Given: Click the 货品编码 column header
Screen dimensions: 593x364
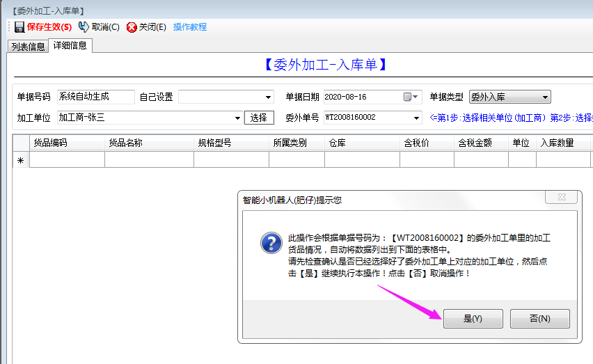Looking at the screenshot, I should [x=67, y=143].
